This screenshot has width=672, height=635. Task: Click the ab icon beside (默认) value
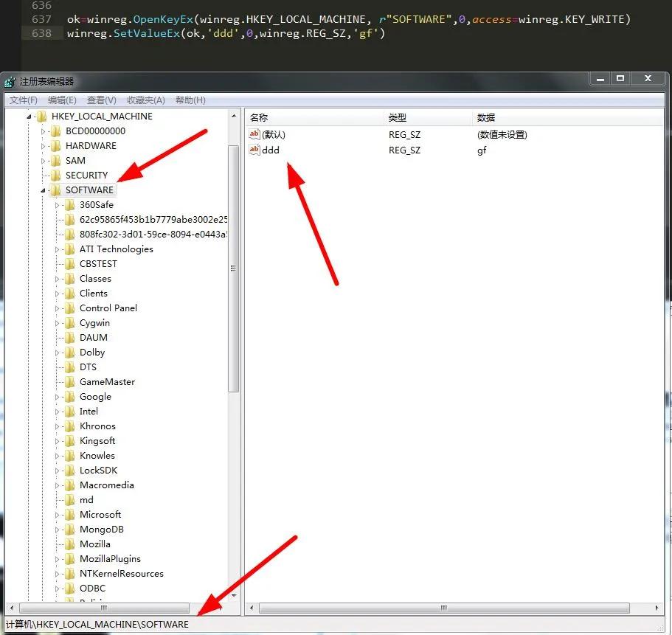[254, 134]
